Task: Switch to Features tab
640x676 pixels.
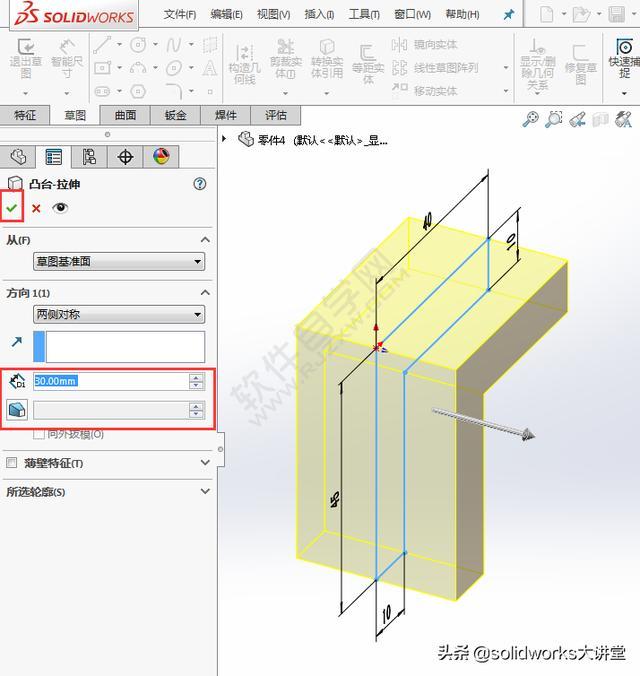Action: click(x=25, y=115)
